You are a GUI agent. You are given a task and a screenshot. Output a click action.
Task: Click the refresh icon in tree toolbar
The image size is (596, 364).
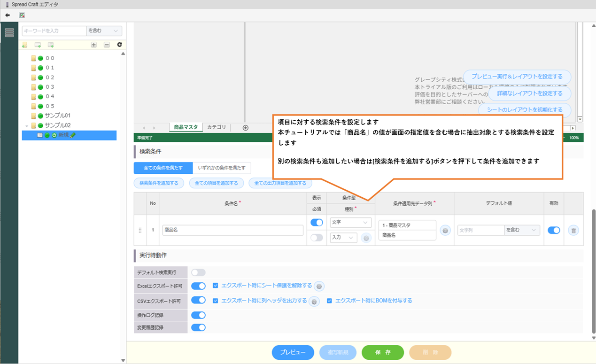[x=119, y=45]
